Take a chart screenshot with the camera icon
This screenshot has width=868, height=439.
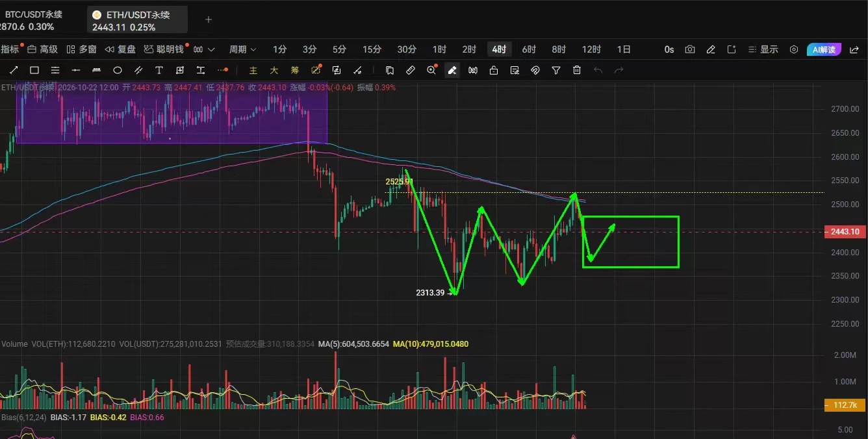tap(690, 49)
